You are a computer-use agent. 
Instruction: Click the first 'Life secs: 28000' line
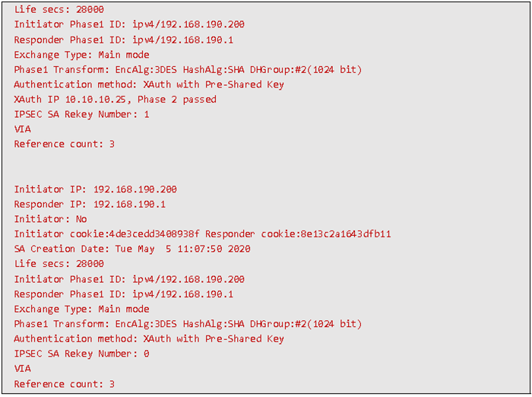(59, 10)
